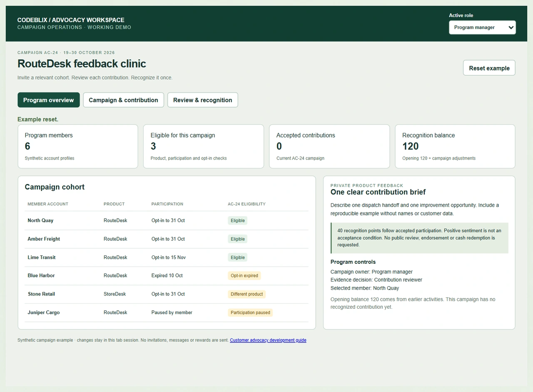
Task: Click the North Quay member account
Action: click(40, 220)
